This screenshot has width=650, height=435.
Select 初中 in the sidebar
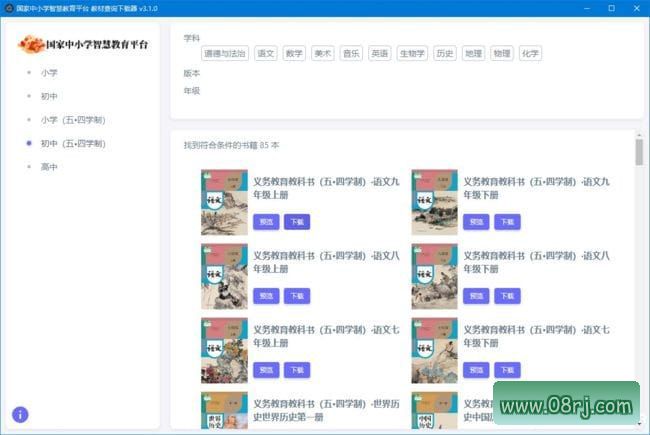49,96
